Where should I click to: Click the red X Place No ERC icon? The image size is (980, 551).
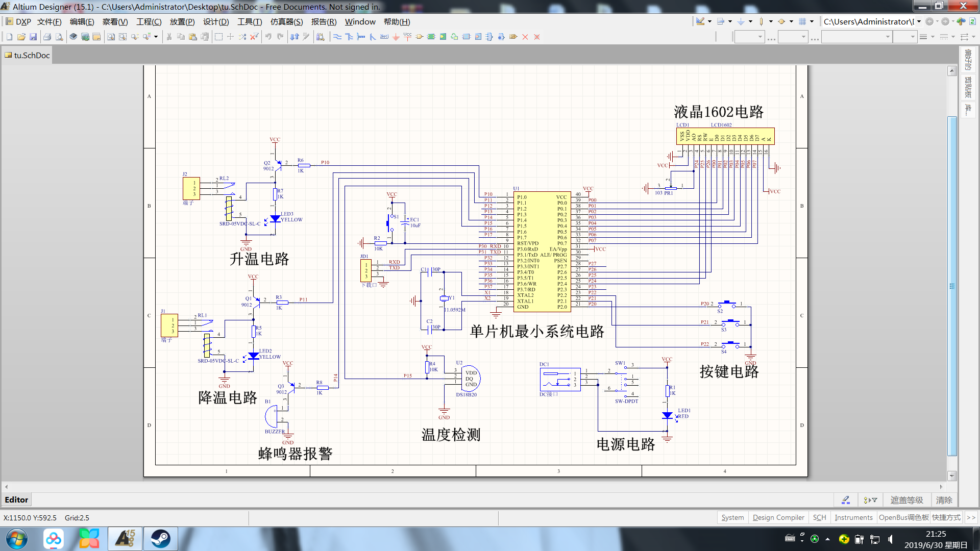tap(525, 37)
